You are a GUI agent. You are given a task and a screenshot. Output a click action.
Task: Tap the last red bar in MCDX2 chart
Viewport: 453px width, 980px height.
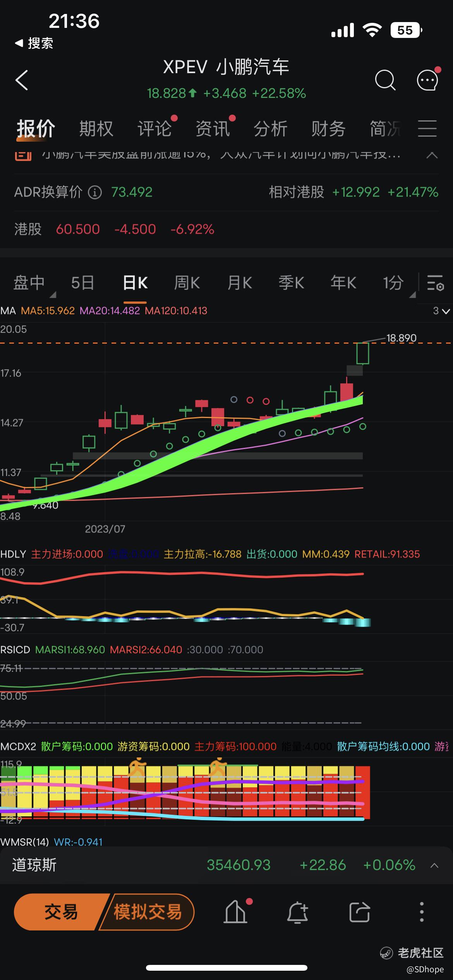point(363,792)
